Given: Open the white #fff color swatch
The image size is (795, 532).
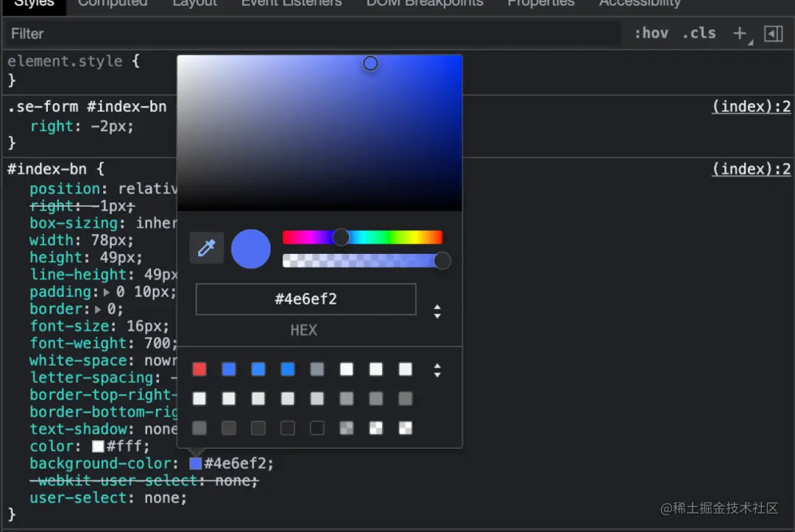Looking at the screenshot, I should (98, 447).
